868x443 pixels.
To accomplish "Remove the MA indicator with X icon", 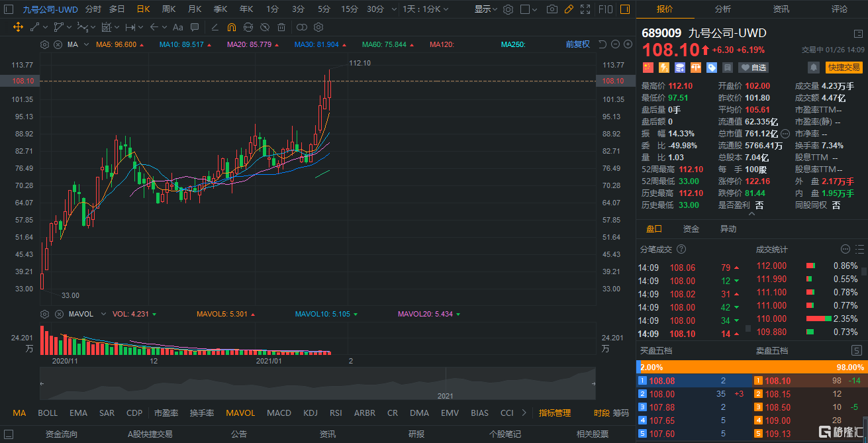I will [58, 44].
